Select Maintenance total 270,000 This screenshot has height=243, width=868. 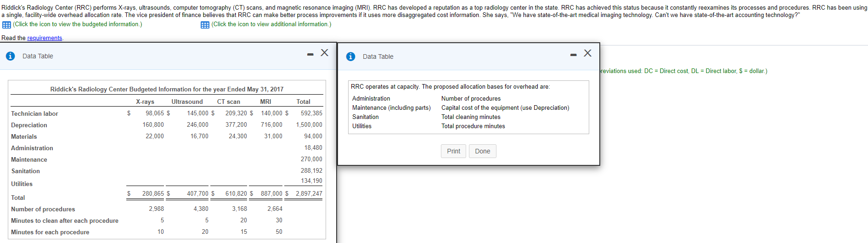click(311, 159)
